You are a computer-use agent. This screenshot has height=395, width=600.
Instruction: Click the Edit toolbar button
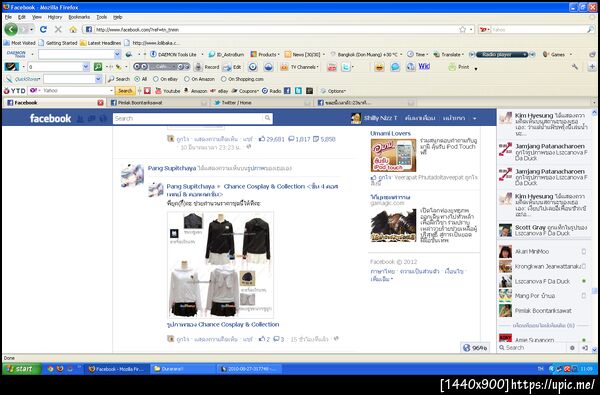232,67
